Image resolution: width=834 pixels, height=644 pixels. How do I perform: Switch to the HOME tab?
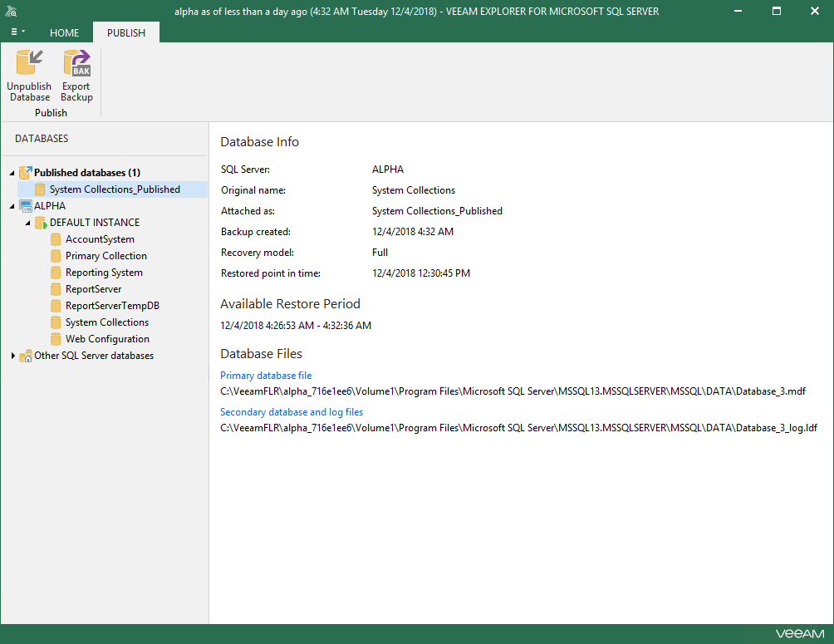coord(64,33)
